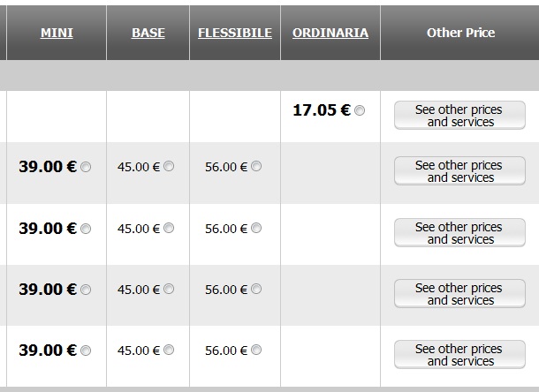Screen dimensions: 539x392
Task: Open the MINI fare column header link
Action: click(57, 33)
